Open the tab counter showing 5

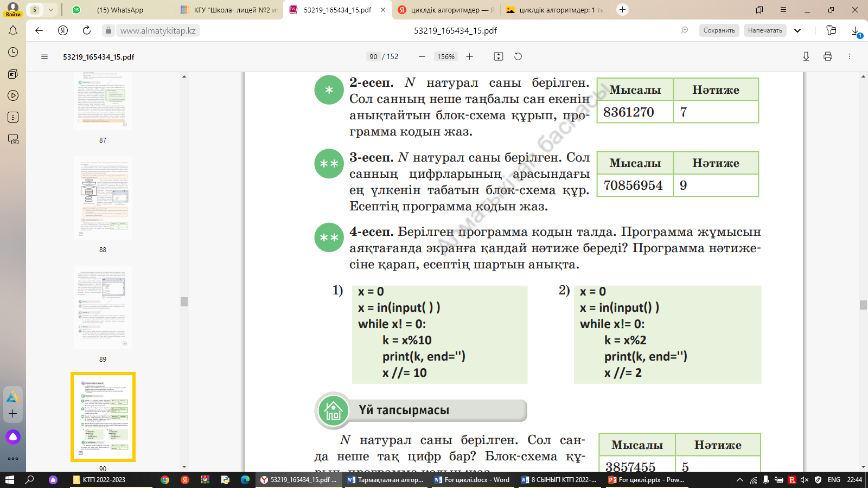pyautogui.click(x=35, y=10)
